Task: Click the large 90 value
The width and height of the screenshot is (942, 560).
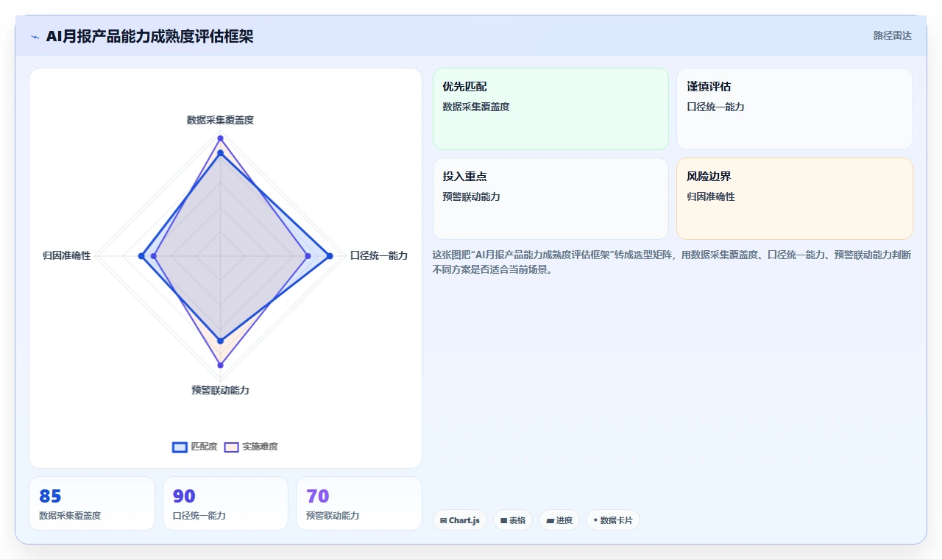Action: pos(184,496)
